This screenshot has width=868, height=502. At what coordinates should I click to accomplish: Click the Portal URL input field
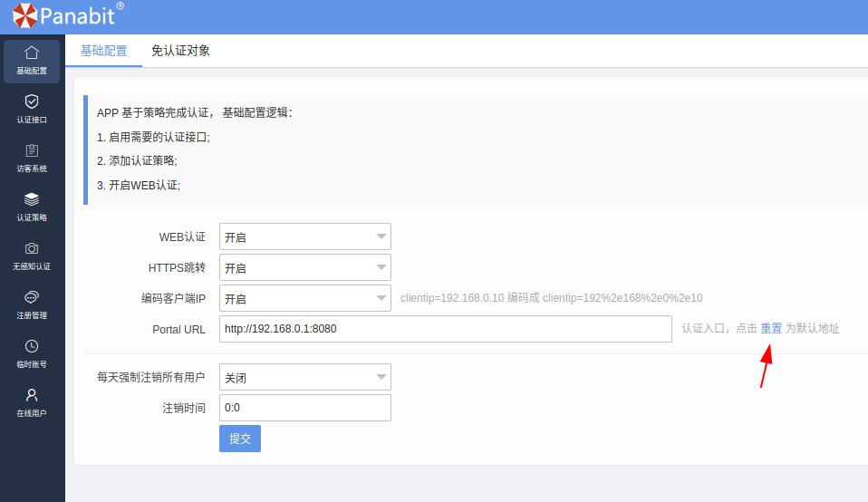444,329
